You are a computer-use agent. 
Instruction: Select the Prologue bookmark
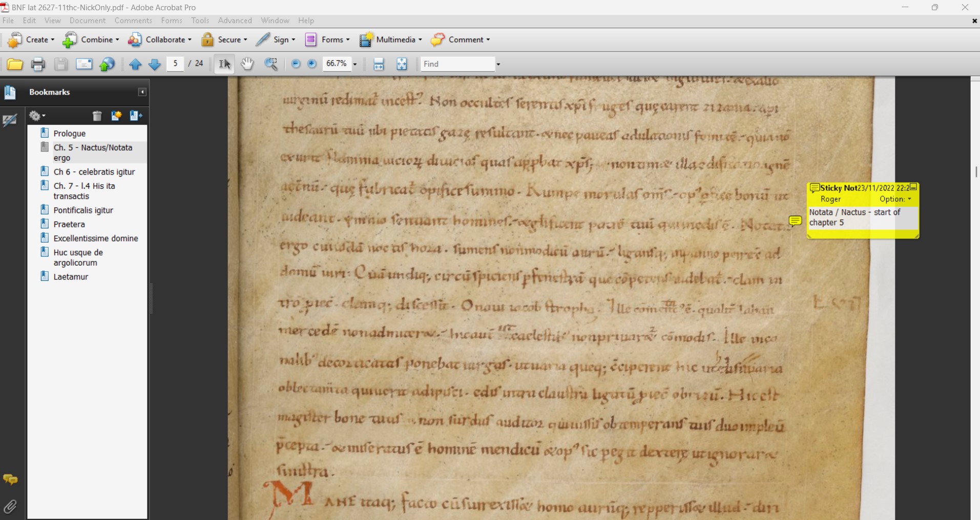click(x=69, y=134)
